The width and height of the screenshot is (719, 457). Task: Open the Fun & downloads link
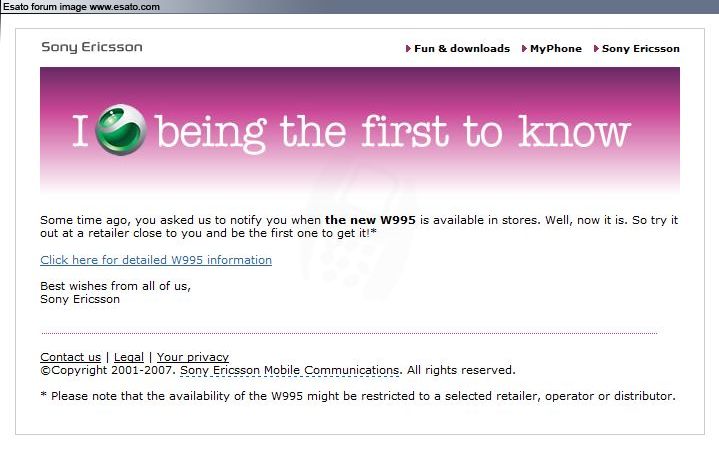[x=462, y=49]
